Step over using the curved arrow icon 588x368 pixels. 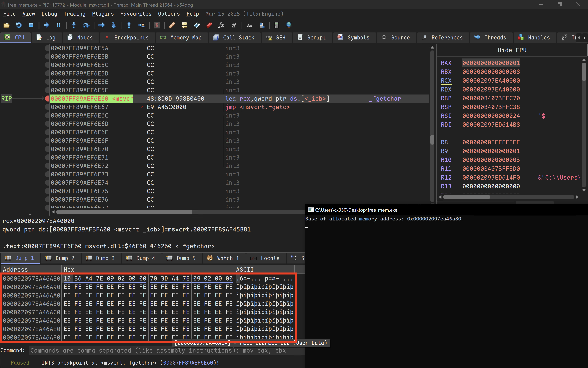(86, 25)
